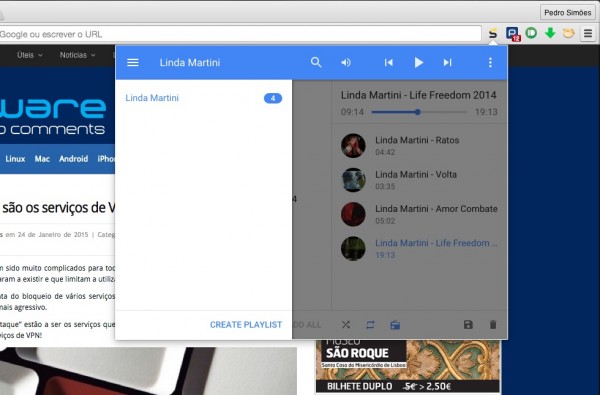Toggle repeat mode
Image resolution: width=600 pixels, height=395 pixels.
click(370, 325)
